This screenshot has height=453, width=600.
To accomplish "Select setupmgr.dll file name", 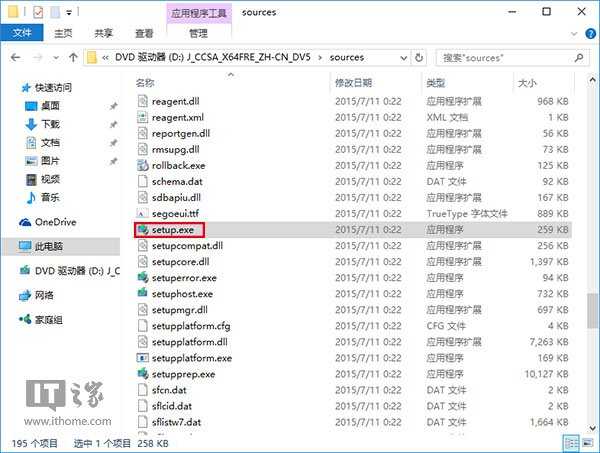I will pos(179,310).
